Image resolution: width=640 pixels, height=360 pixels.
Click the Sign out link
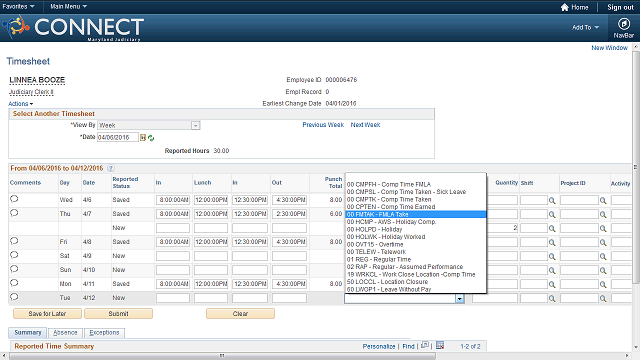coord(620,7)
